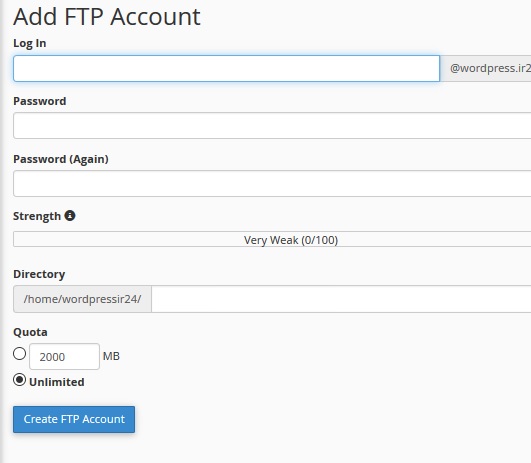Image resolution: width=531 pixels, height=463 pixels.
Task: Click the Log In field label
Action: pos(30,44)
